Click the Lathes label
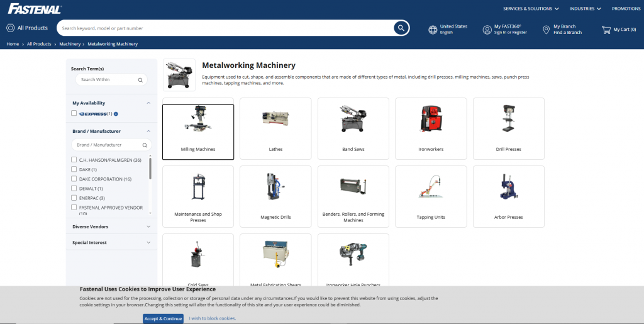Viewport: 644px width, 324px height. [275, 150]
